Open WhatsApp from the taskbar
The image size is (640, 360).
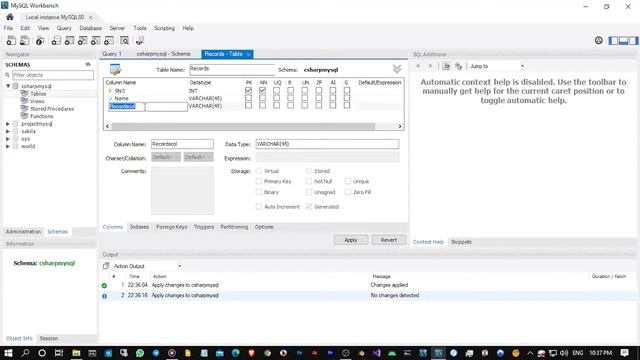[x=140, y=353]
